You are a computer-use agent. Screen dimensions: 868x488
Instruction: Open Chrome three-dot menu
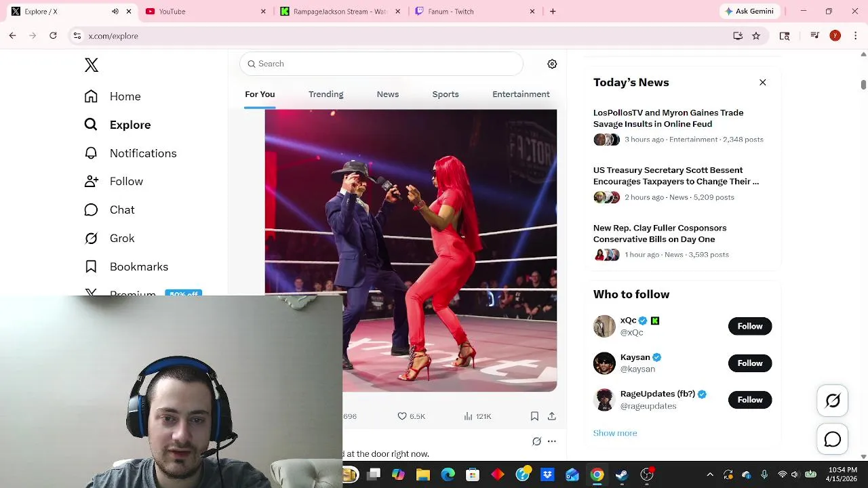pos(856,36)
